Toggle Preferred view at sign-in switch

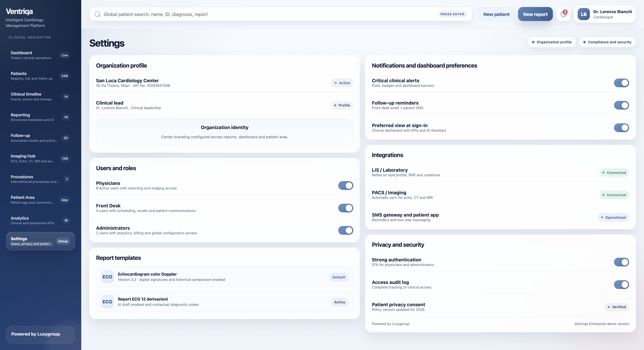tap(621, 128)
